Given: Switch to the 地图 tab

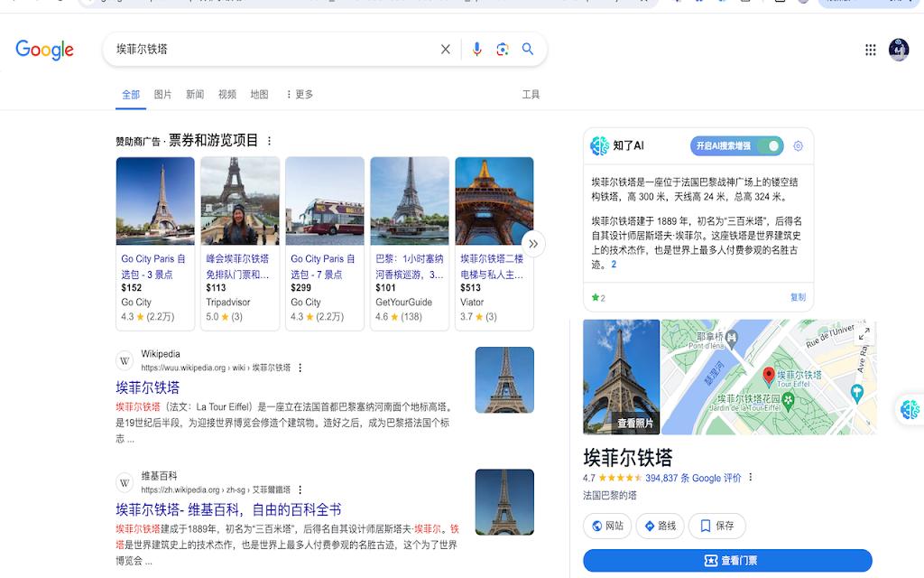Looking at the screenshot, I should (x=259, y=94).
